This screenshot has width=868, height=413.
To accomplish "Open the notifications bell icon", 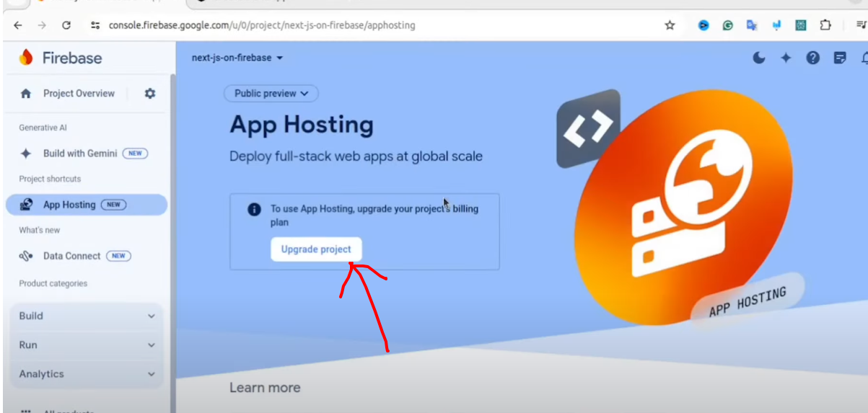I will pyautogui.click(x=864, y=58).
